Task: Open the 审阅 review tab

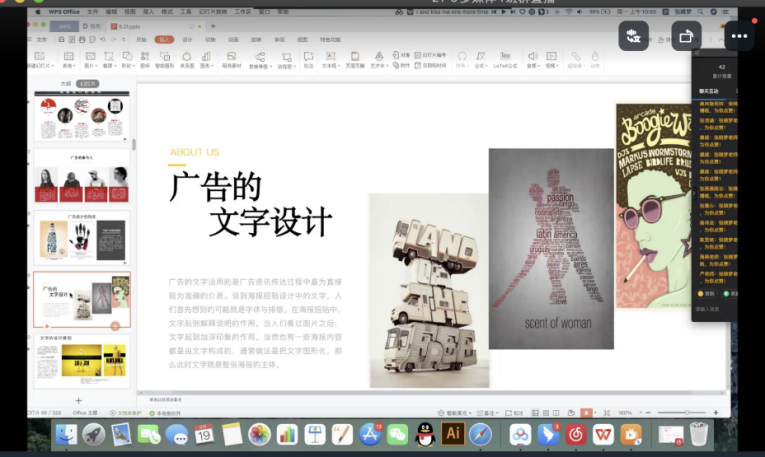Action: (x=280, y=40)
